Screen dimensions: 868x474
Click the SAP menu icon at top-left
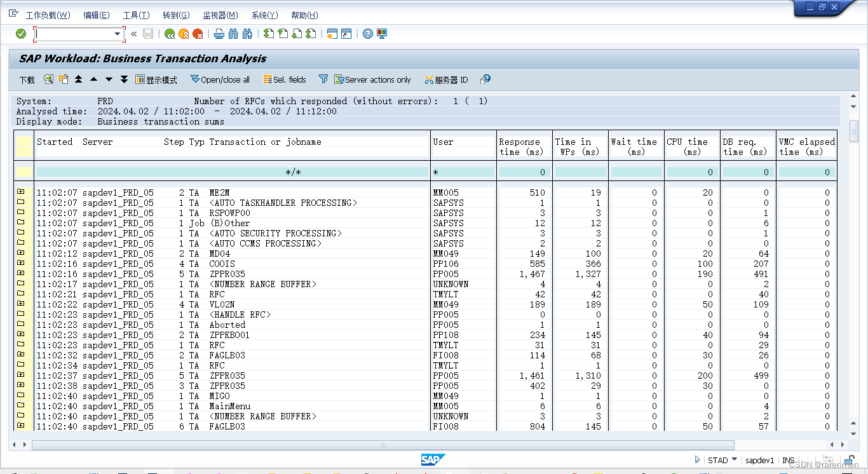(x=13, y=14)
